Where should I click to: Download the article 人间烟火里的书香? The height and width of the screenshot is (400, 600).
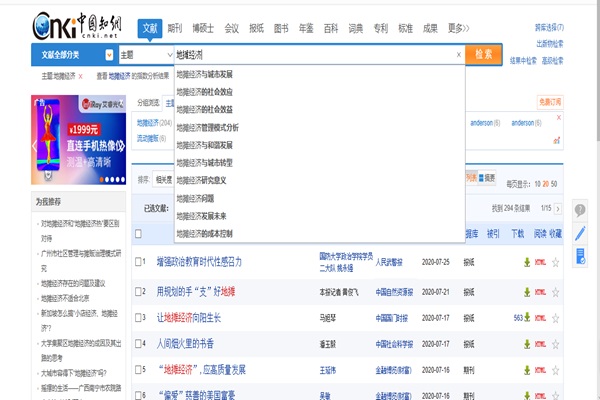click(527, 344)
